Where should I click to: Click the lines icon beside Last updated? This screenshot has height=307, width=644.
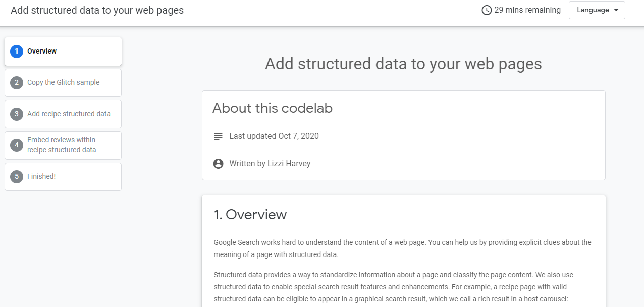click(x=218, y=136)
